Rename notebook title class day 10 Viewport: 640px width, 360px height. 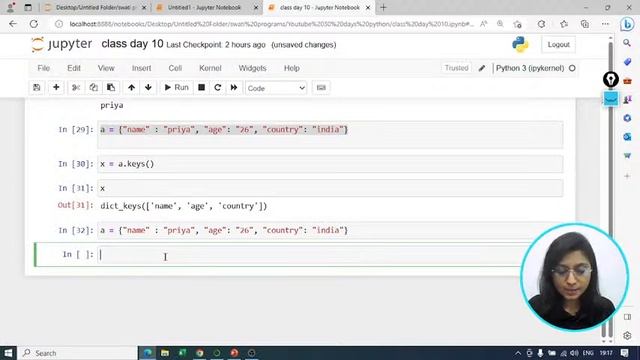pyautogui.click(x=132, y=44)
